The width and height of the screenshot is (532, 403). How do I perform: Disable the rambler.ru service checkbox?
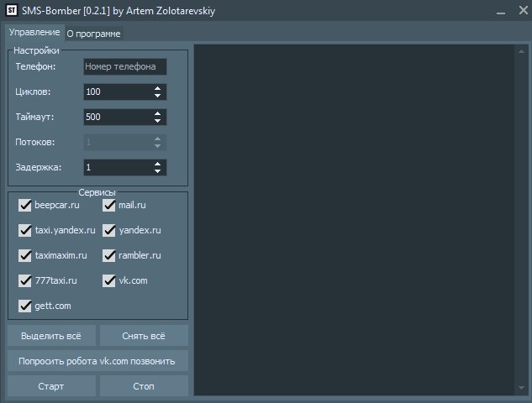pos(109,255)
